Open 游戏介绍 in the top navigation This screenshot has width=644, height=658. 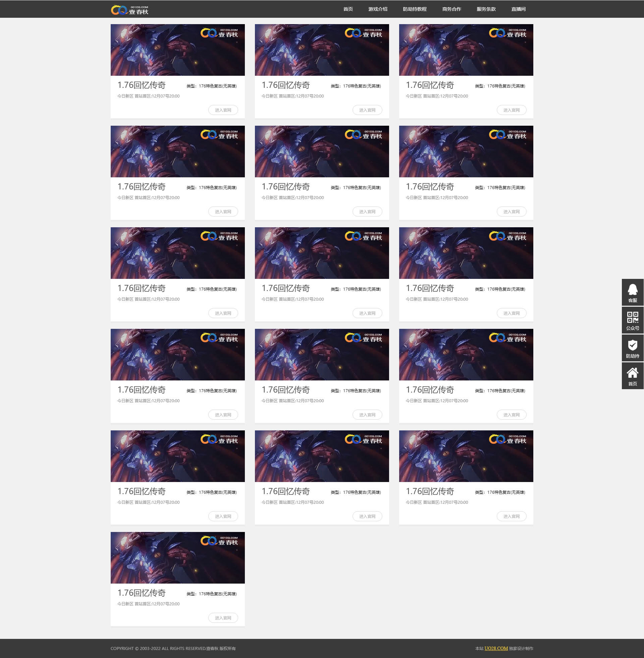(378, 9)
